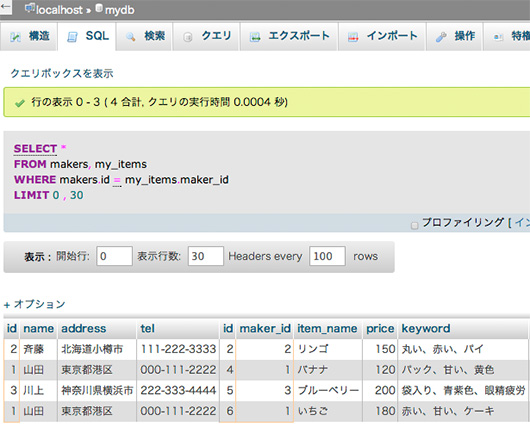
Task: Click the localhost server icon in breadcrumb
Action: pos(30,8)
